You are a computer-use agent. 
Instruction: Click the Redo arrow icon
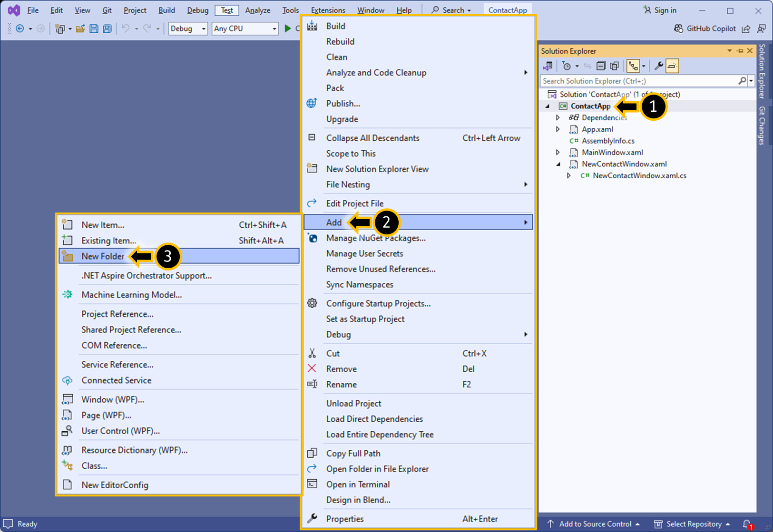147,29
